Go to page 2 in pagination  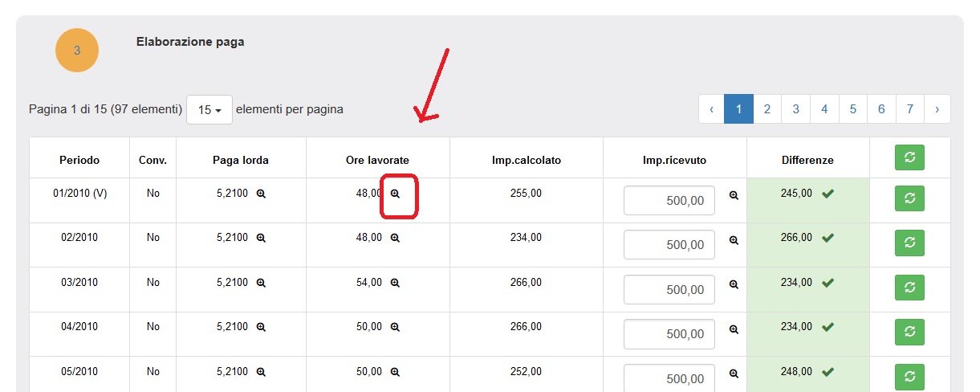767,109
